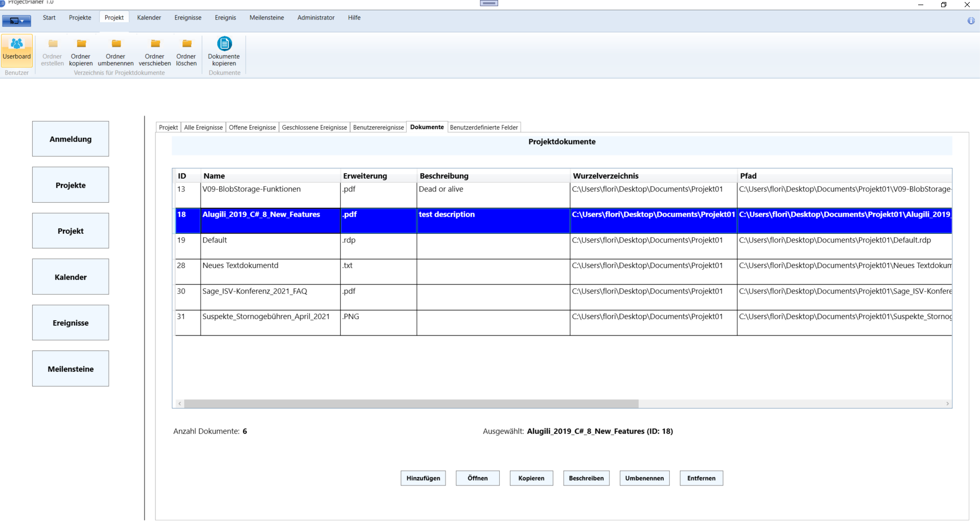Image resolution: width=980 pixels, height=530 pixels.
Task: Click the Ordner erstellen icon
Action: point(52,52)
